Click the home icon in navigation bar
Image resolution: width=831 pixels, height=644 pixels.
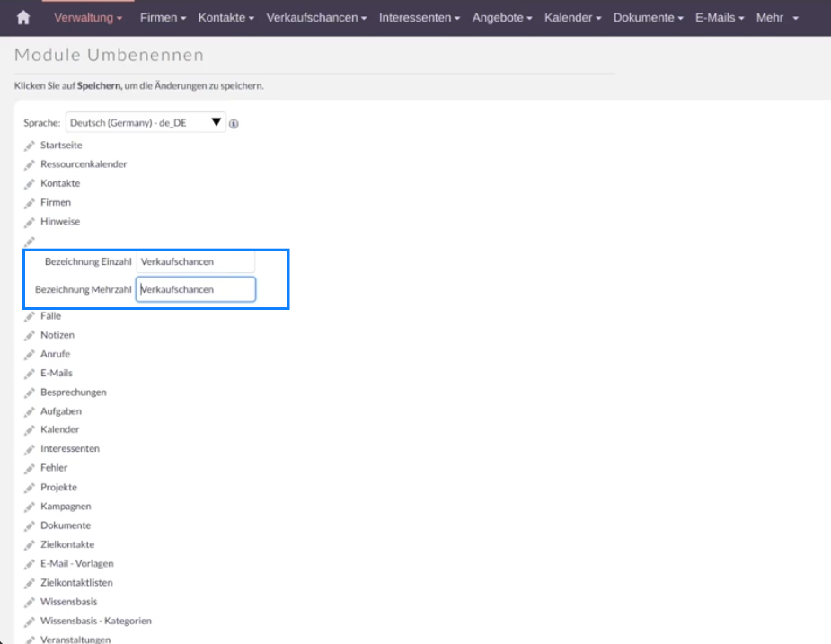(23, 18)
